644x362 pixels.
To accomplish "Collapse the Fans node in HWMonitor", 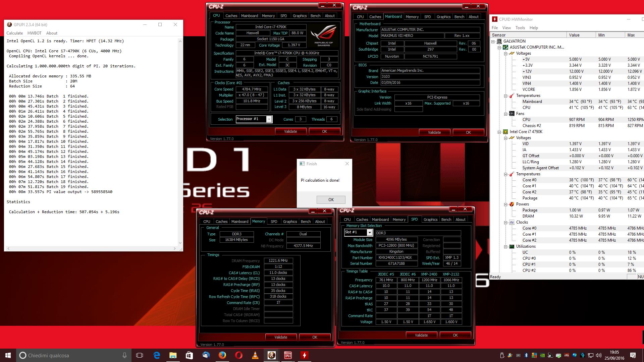I will (x=505, y=114).
